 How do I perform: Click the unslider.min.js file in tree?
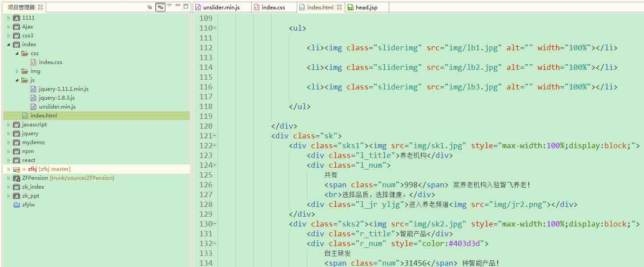tap(57, 107)
